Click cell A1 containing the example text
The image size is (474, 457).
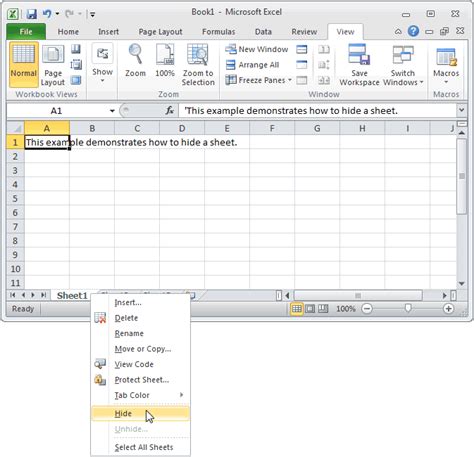click(47, 142)
